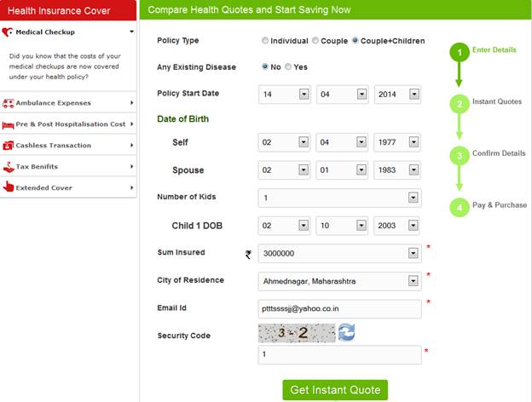Screen dimensions: 532x402
Task: Click the Pre & Post Hospitalisation bed icon
Action: (9, 124)
